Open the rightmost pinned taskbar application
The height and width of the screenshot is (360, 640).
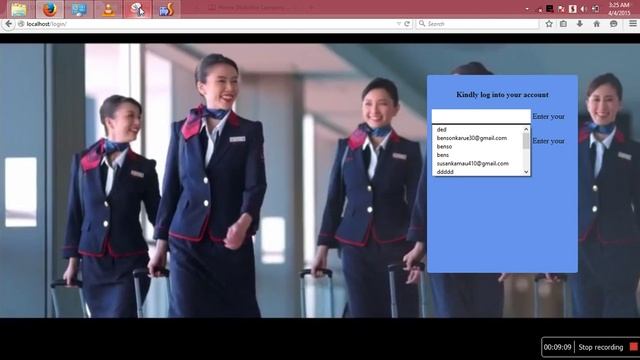[167, 9]
